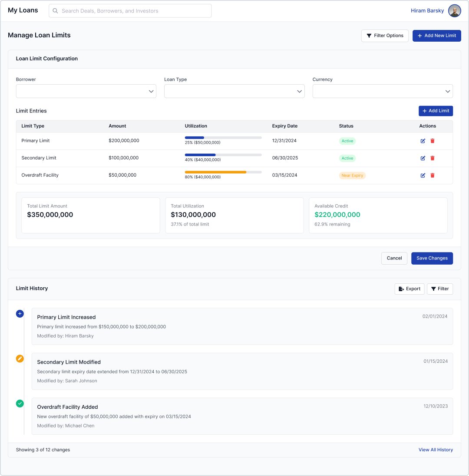Click the search magnifier icon
This screenshot has height=476, width=469.
click(x=55, y=11)
